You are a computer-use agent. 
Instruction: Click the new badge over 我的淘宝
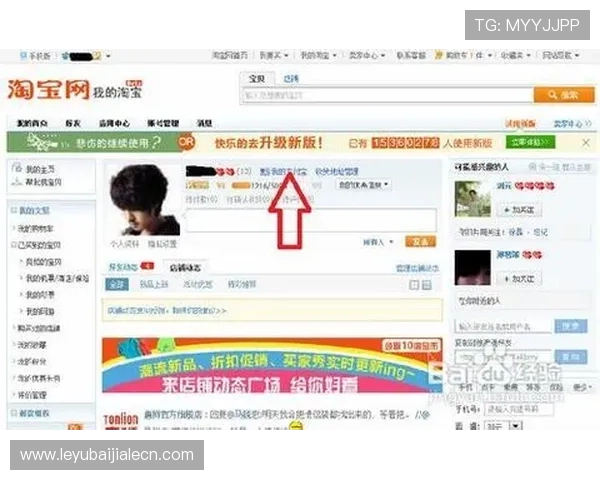pos(134,83)
